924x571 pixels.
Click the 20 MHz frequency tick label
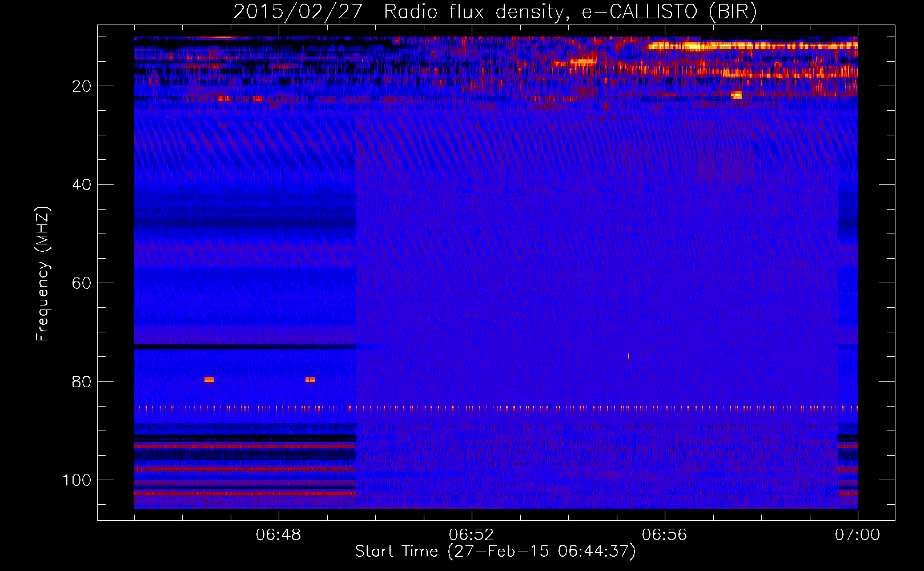[82, 86]
